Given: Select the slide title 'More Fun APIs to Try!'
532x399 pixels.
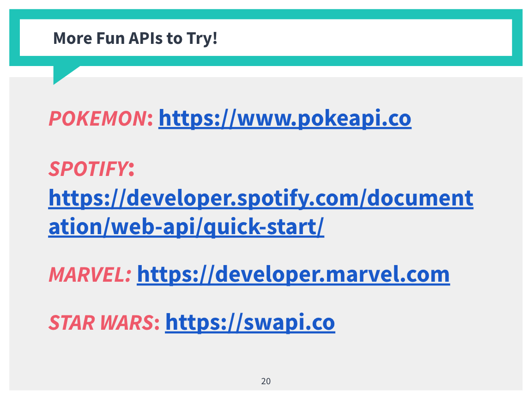Looking at the screenshot, I should (x=135, y=38).
